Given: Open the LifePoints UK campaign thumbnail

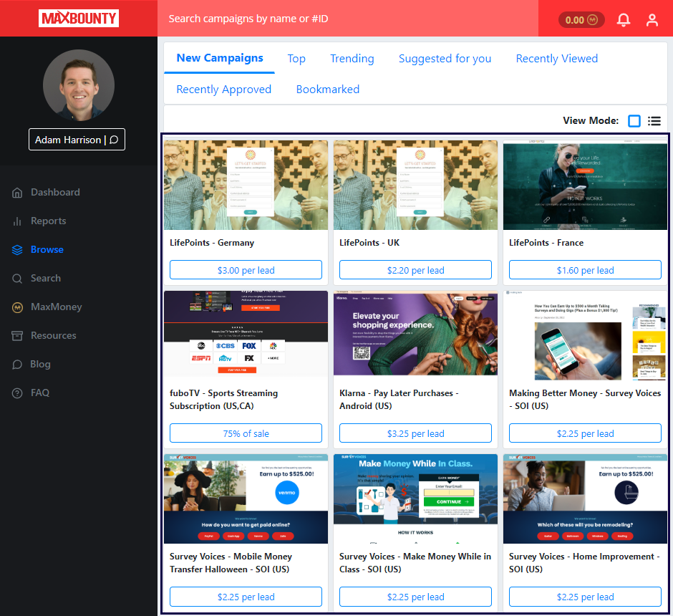Looking at the screenshot, I should [415, 185].
